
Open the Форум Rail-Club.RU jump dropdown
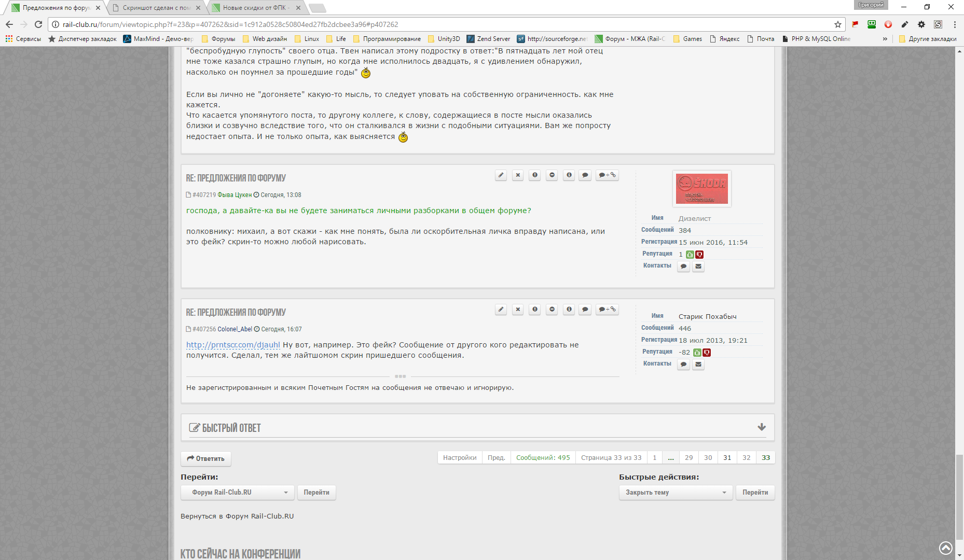(x=238, y=493)
